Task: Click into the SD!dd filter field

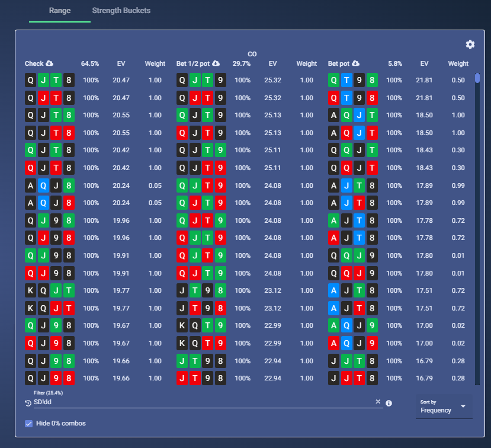Action: 204,402
